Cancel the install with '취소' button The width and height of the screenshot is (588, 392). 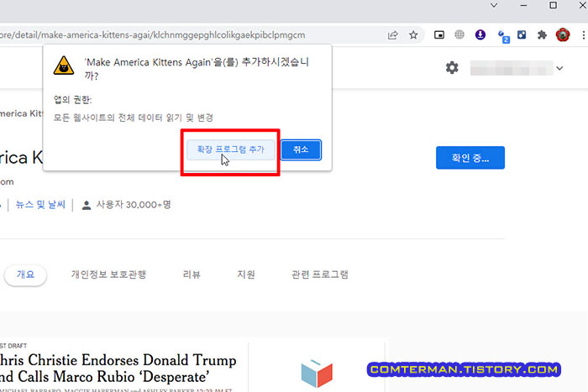(x=301, y=149)
